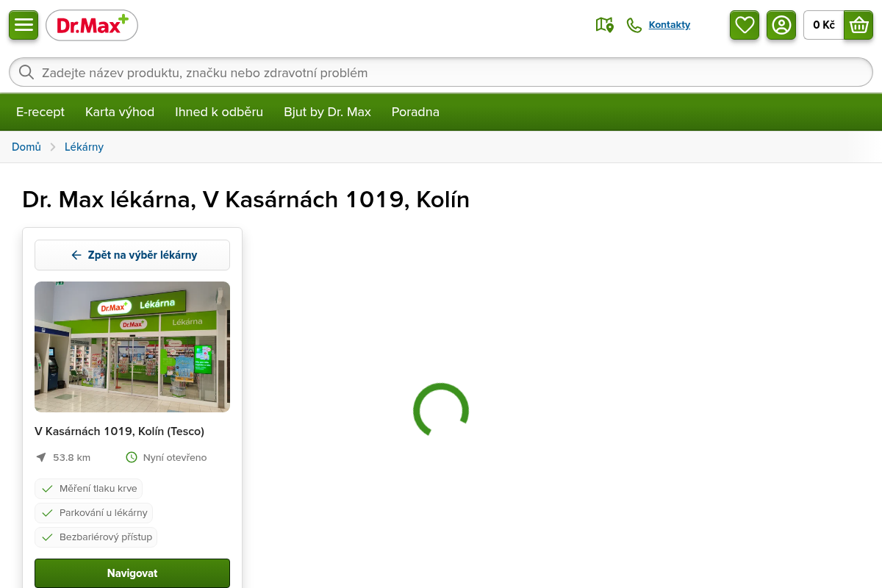The width and height of the screenshot is (882, 588).
Task: Click the search magnifier icon
Action: [x=26, y=72]
